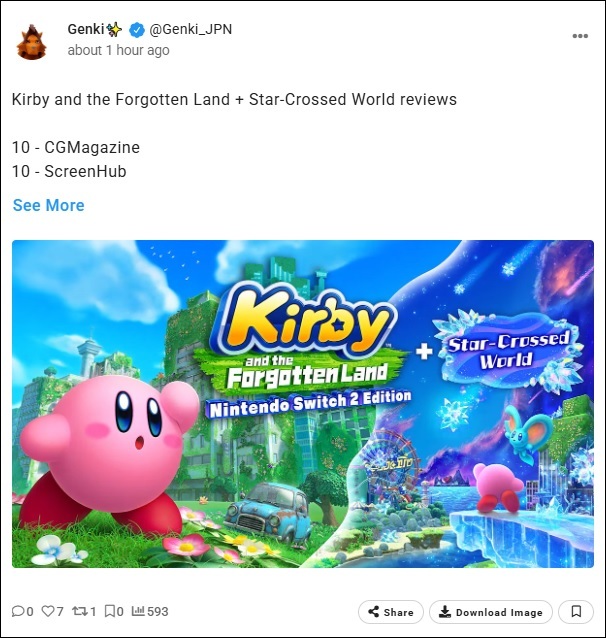Like the post with heart icon

click(x=48, y=611)
